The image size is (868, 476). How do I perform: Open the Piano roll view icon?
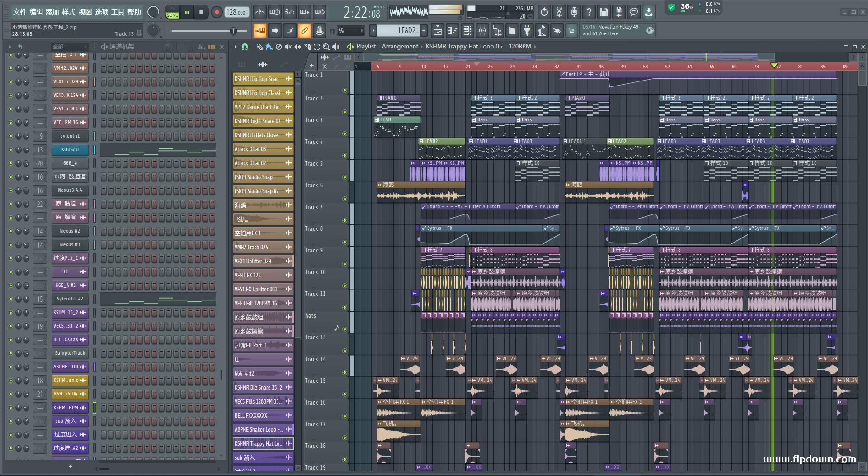453,31
